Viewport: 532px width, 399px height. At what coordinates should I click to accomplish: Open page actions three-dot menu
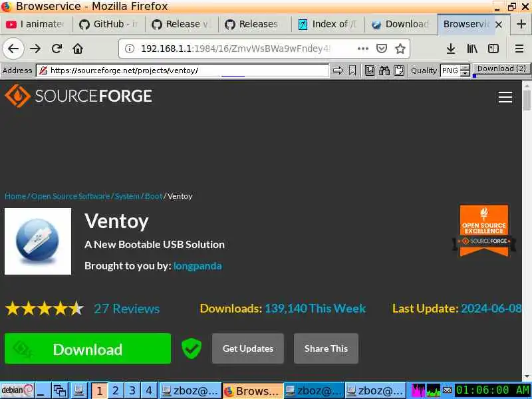(362, 49)
